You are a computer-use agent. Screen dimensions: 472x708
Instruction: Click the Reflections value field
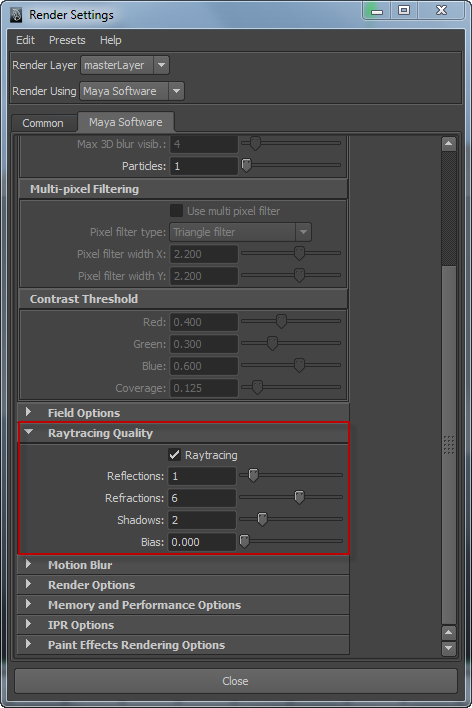202,476
